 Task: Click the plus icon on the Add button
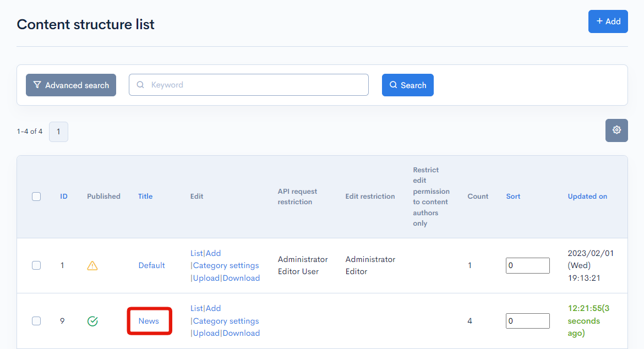(601, 21)
